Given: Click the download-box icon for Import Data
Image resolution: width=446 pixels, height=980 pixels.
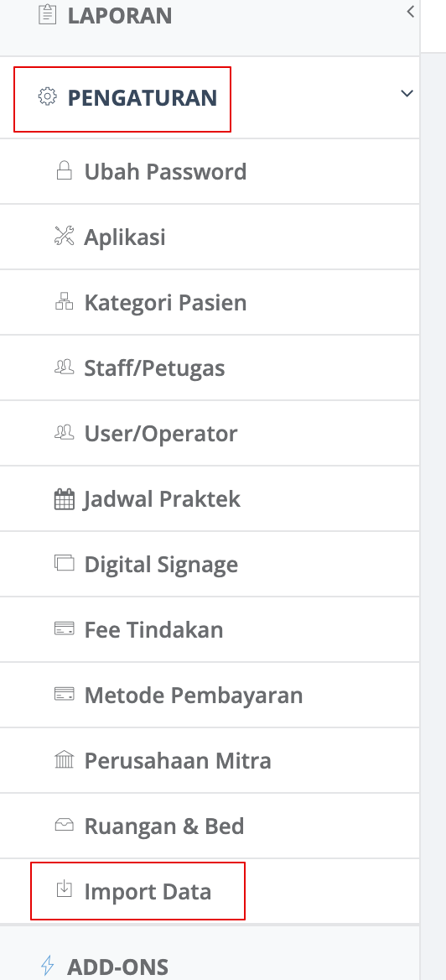Looking at the screenshot, I should pos(64,888).
